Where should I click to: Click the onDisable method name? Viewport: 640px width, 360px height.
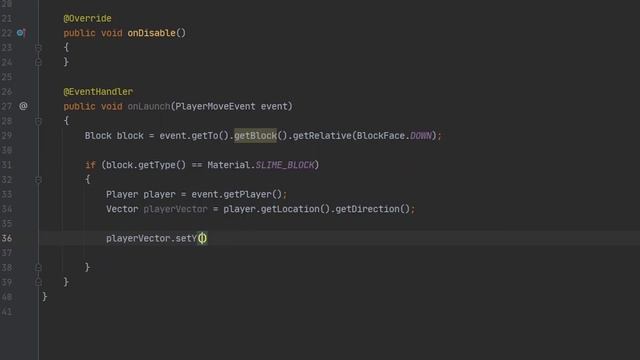[x=151, y=33]
